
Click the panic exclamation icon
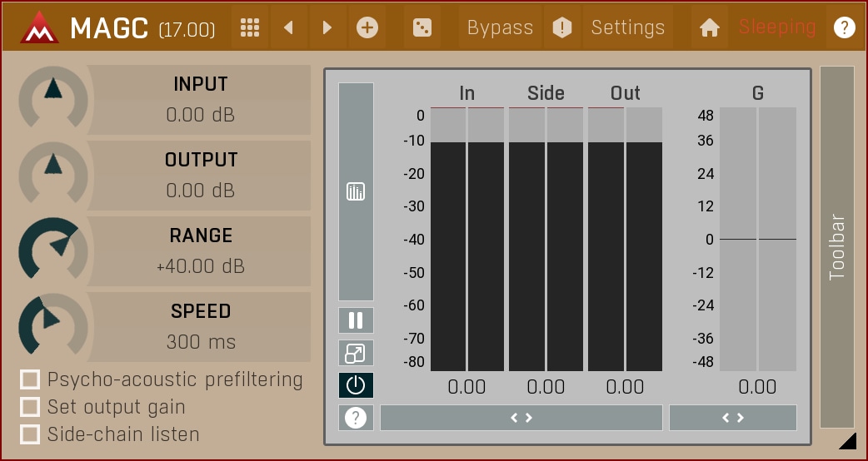pos(562,27)
